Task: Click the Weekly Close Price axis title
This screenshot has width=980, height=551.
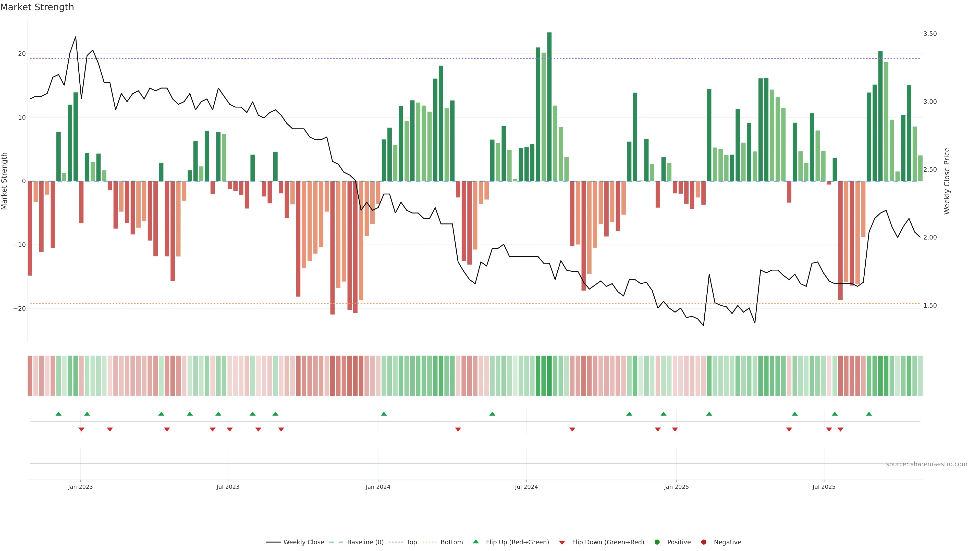Action: coord(947,181)
